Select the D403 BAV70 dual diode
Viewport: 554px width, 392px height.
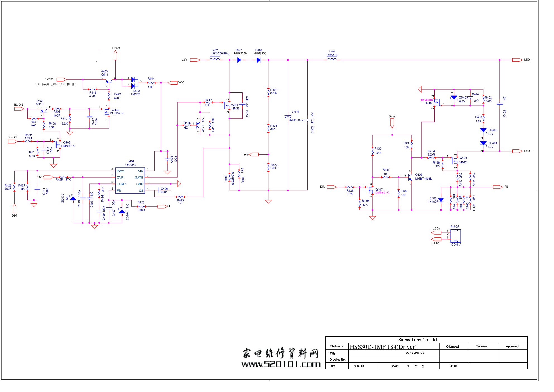[135, 83]
